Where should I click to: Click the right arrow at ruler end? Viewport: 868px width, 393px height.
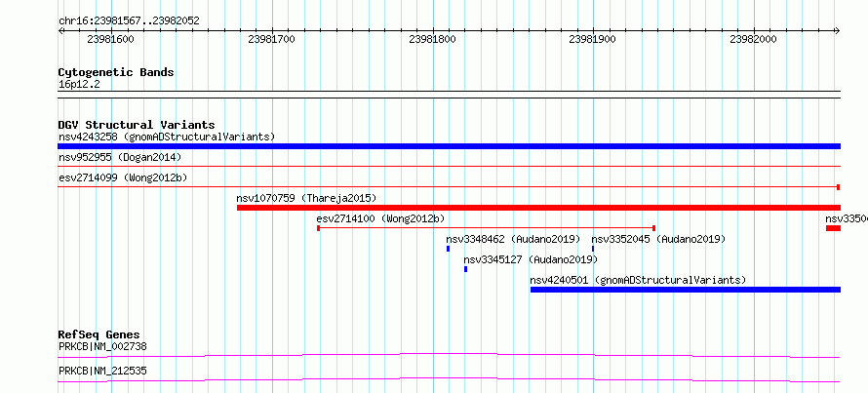(838, 31)
